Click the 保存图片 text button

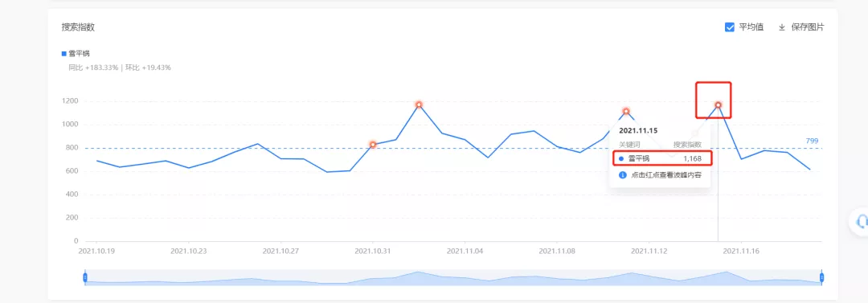tap(808, 27)
